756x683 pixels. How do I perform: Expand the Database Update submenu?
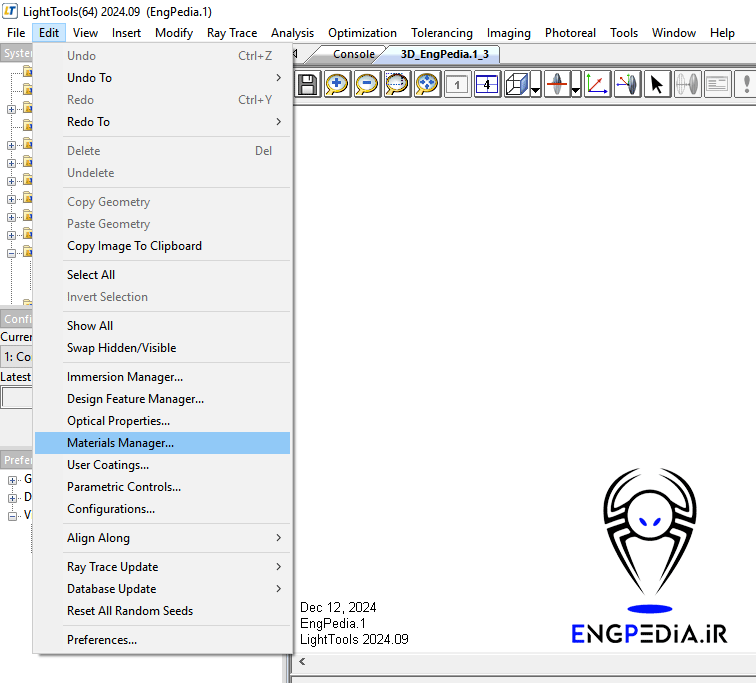coord(162,589)
